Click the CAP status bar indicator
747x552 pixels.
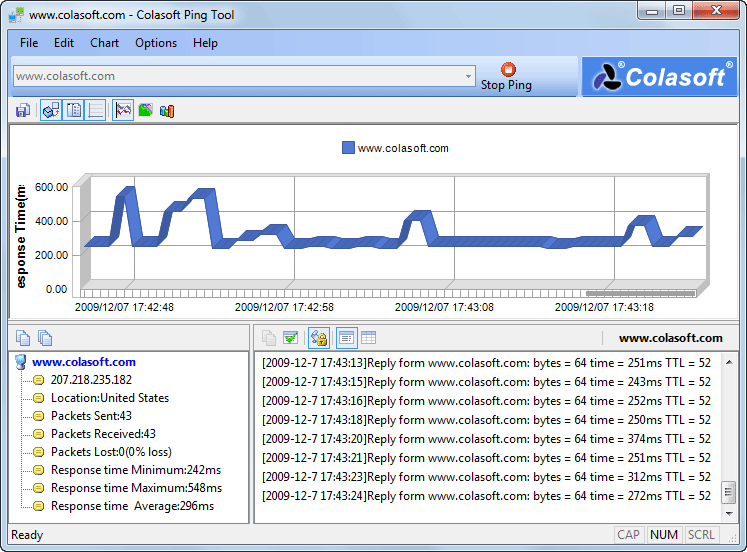click(x=628, y=535)
